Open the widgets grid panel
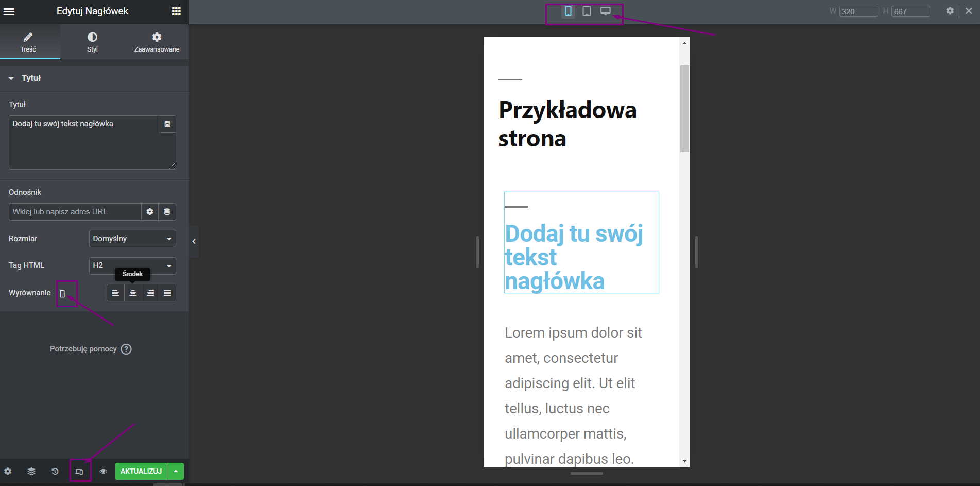Screen dimensions: 980x486 [x=176, y=11]
